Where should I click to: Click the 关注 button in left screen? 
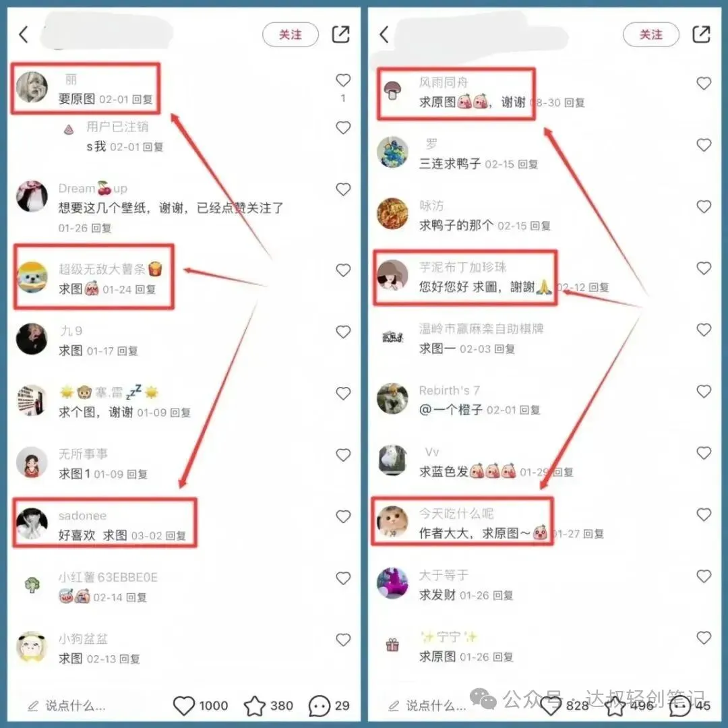pyautogui.click(x=291, y=34)
